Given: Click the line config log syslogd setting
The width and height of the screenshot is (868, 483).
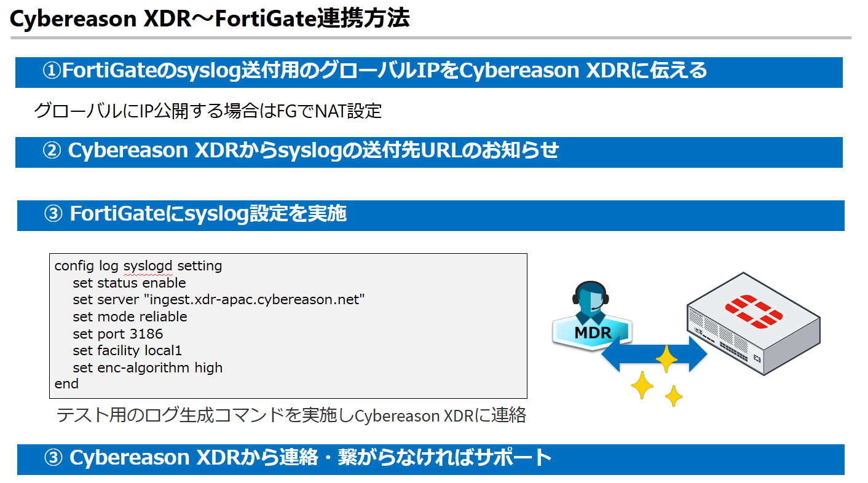Looking at the screenshot, I should tap(138, 266).
